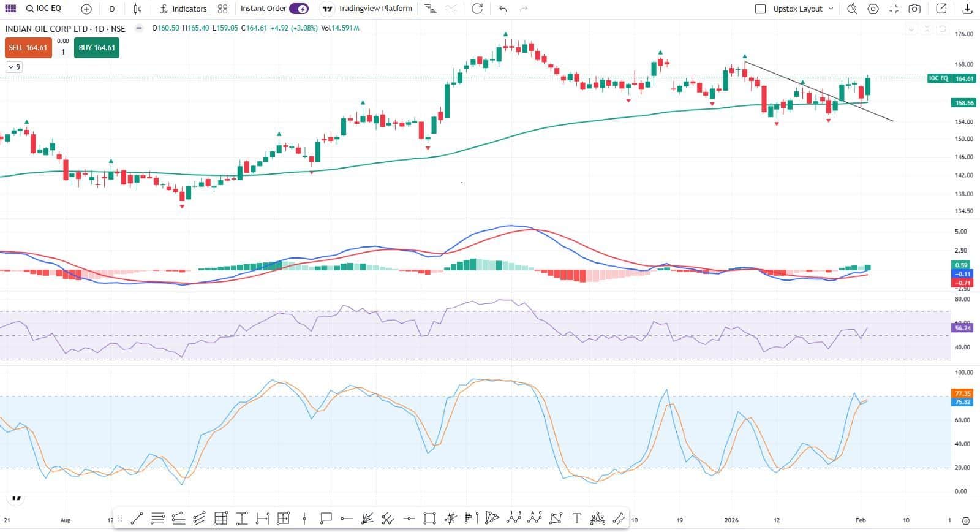Viewport: 980px width, 532px height.
Task: Expand the collapsed indicators legend showing 9
Action: tap(14, 67)
